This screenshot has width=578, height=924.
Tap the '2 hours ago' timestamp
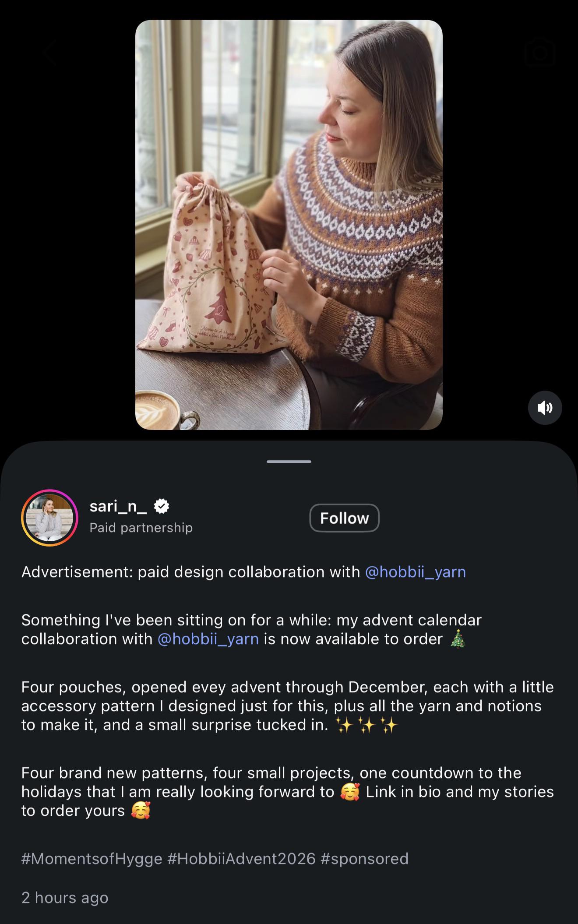click(x=65, y=897)
